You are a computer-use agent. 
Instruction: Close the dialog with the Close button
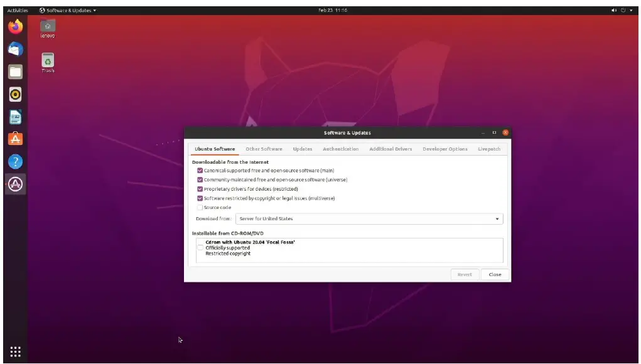(x=494, y=274)
